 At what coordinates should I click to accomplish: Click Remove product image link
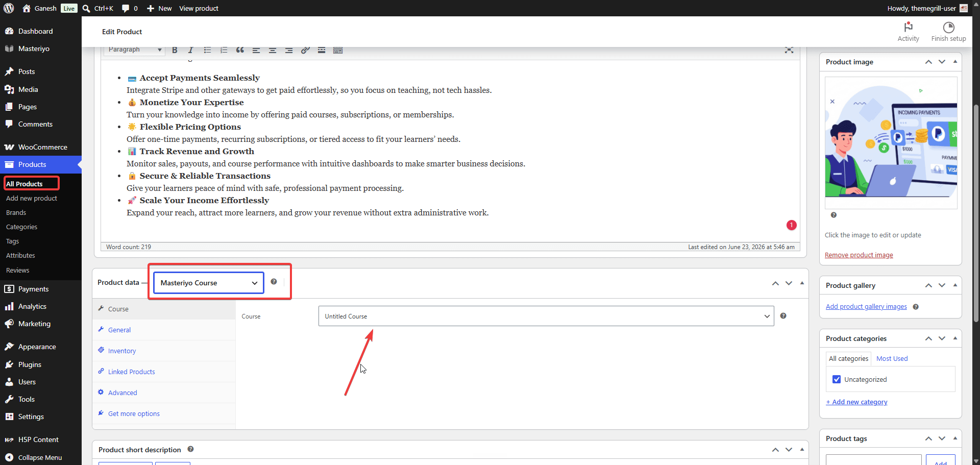859,255
